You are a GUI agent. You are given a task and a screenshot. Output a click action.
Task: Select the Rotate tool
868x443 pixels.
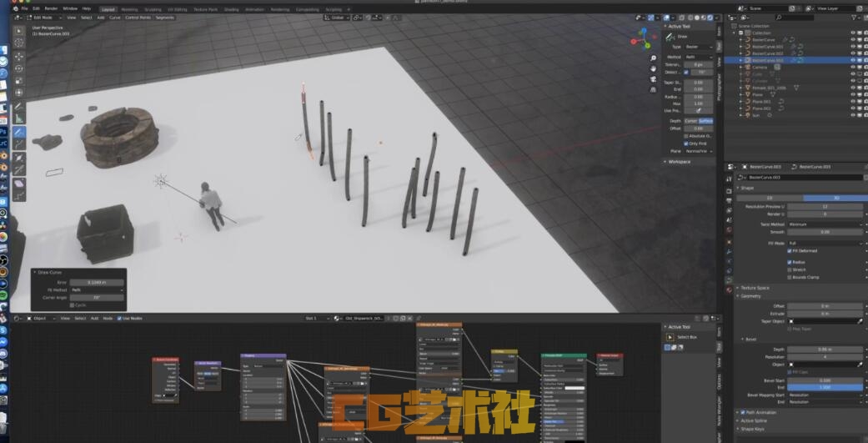pyautogui.click(x=19, y=68)
